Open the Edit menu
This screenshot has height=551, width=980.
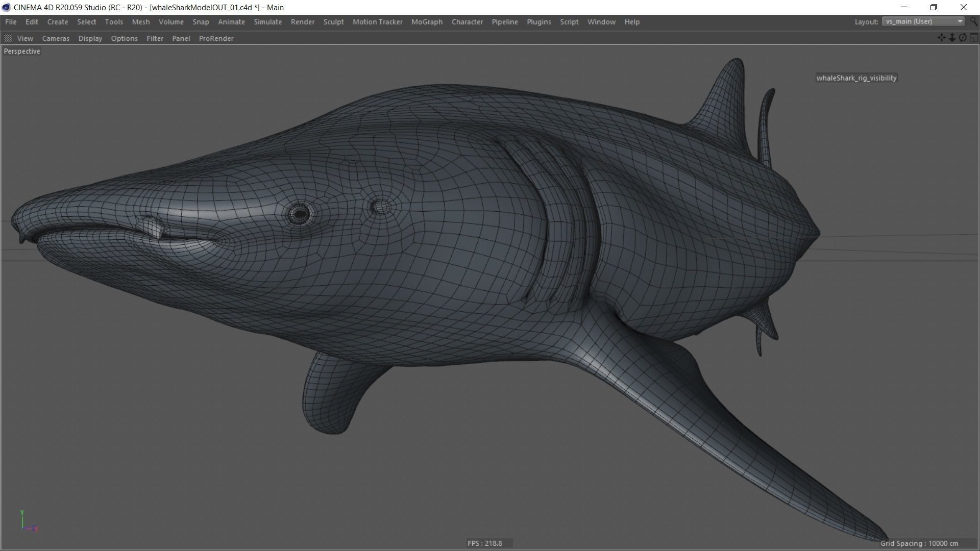click(32, 22)
